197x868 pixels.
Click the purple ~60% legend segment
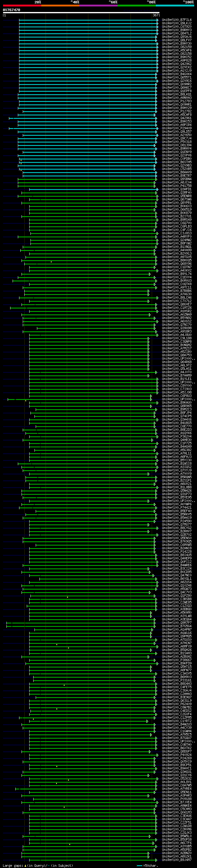[x=98, y=6]
